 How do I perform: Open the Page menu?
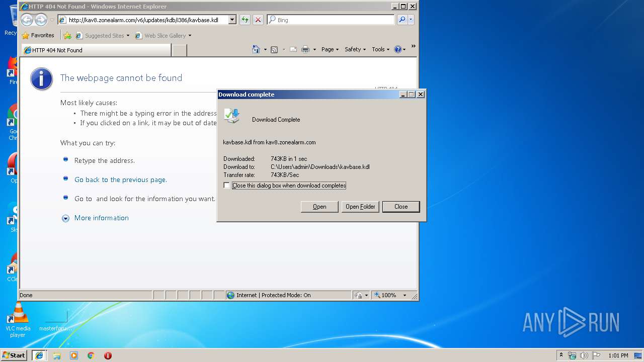(x=330, y=49)
